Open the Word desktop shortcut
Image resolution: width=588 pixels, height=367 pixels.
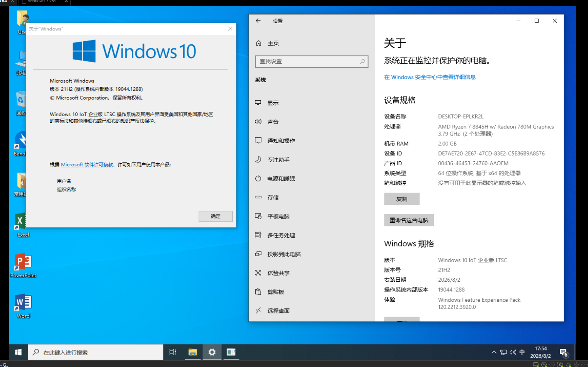pyautogui.click(x=23, y=306)
